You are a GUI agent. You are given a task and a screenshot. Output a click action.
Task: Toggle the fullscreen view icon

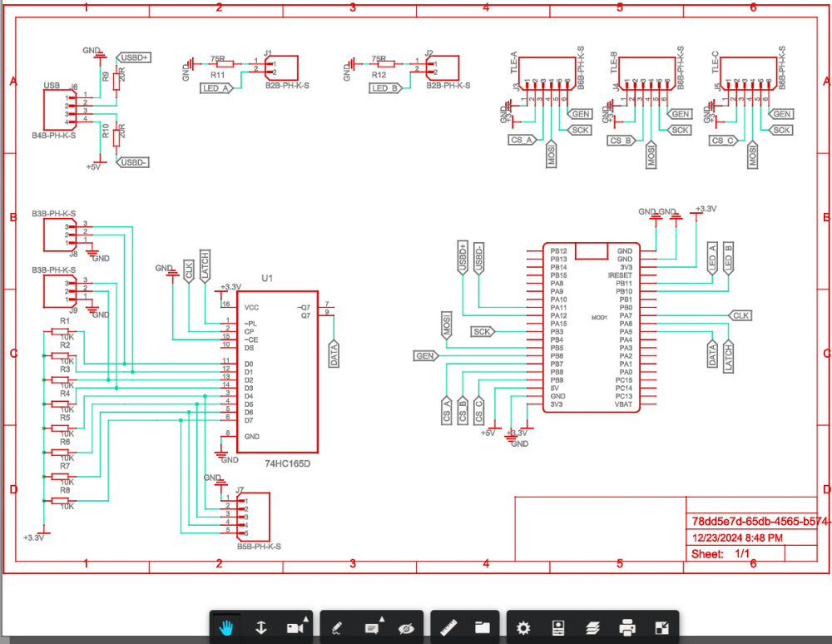coord(661,627)
